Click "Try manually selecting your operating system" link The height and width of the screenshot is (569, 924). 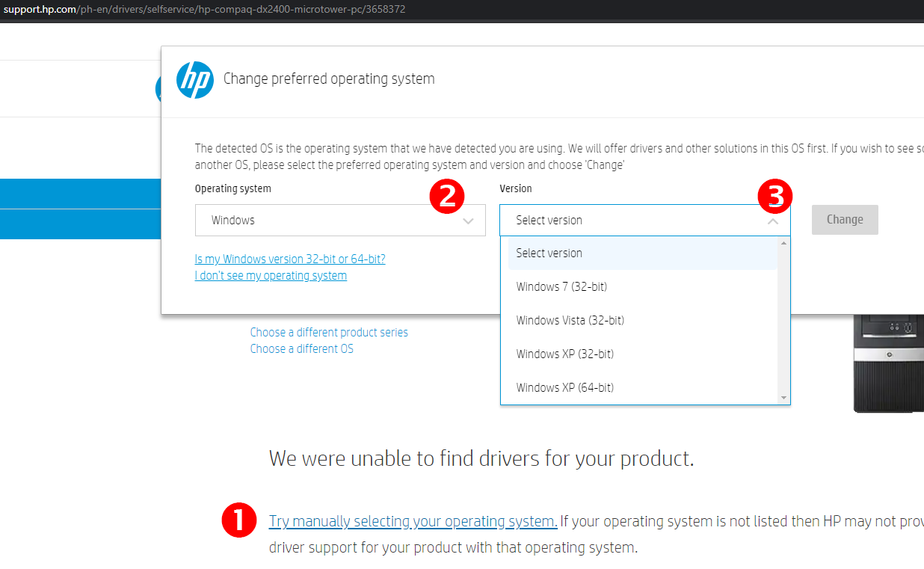click(x=413, y=522)
